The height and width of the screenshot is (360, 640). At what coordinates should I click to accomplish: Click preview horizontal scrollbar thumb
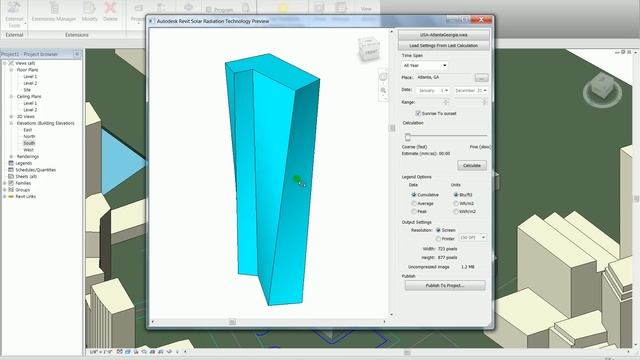(232, 322)
